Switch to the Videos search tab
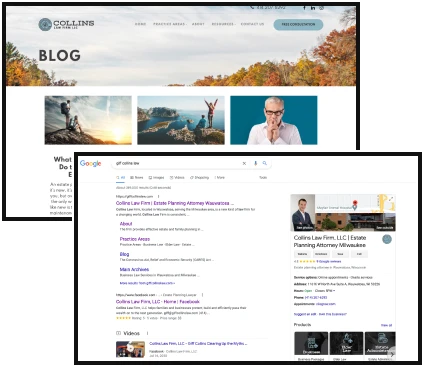 point(177,178)
